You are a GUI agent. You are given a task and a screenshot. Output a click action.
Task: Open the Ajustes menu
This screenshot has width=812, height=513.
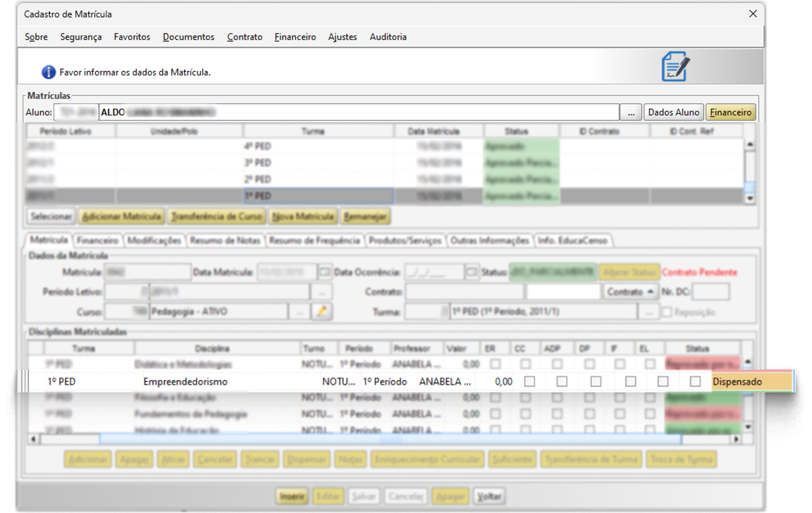(x=342, y=37)
